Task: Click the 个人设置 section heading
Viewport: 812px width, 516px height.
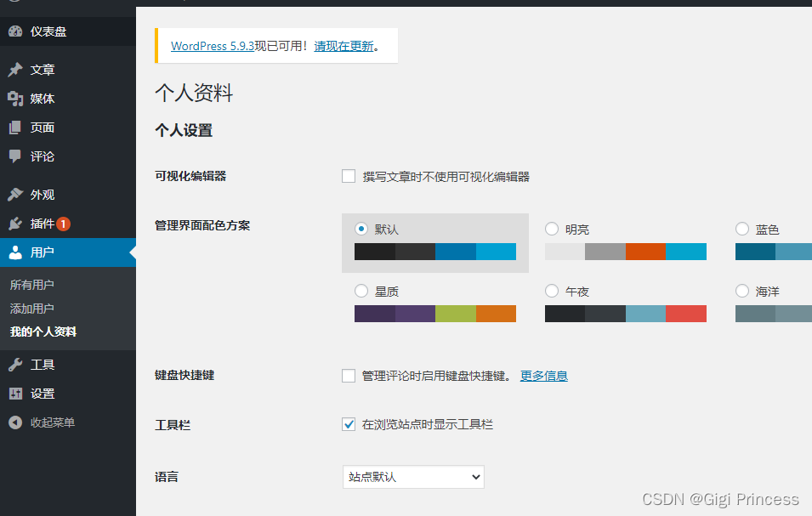Action: pyautogui.click(x=184, y=130)
